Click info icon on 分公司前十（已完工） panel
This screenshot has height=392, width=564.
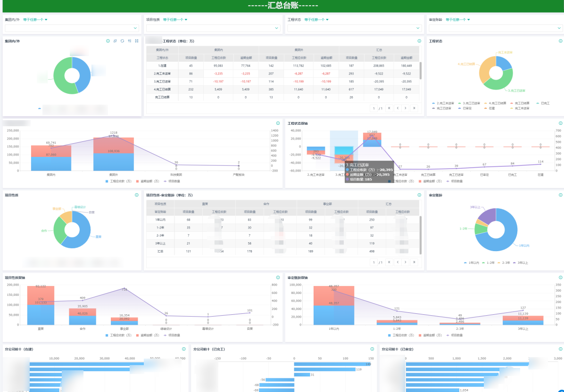click(x=372, y=349)
